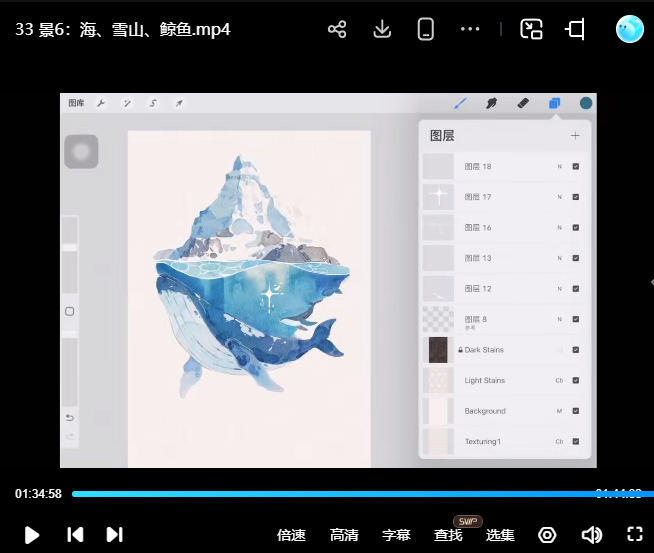Open the 高清 video quality options

point(344,535)
